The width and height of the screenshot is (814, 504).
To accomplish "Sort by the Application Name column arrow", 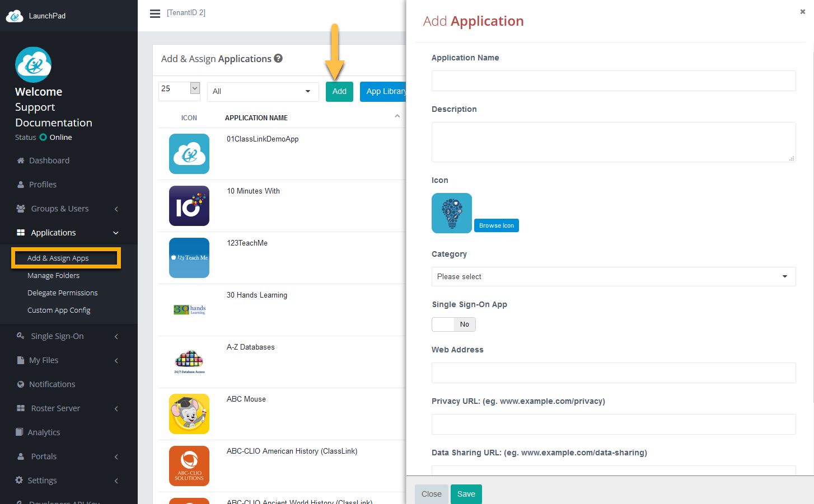I will 397,116.
